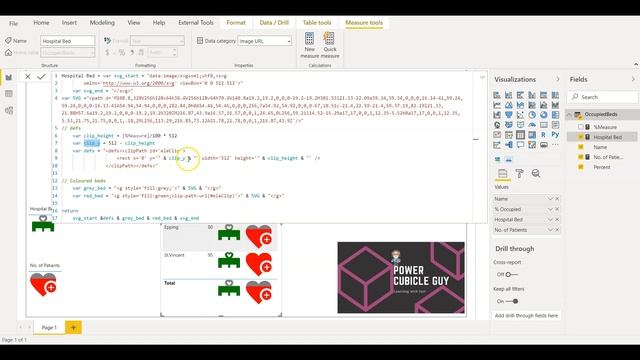Uncheck the Name field checkbox
Screen dimensions: 640x360
[x=581, y=147]
